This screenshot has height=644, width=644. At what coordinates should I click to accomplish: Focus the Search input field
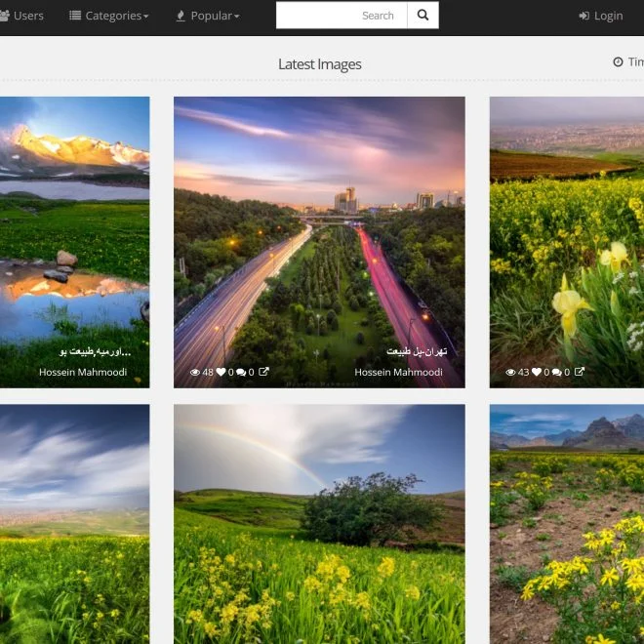(x=342, y=16)
